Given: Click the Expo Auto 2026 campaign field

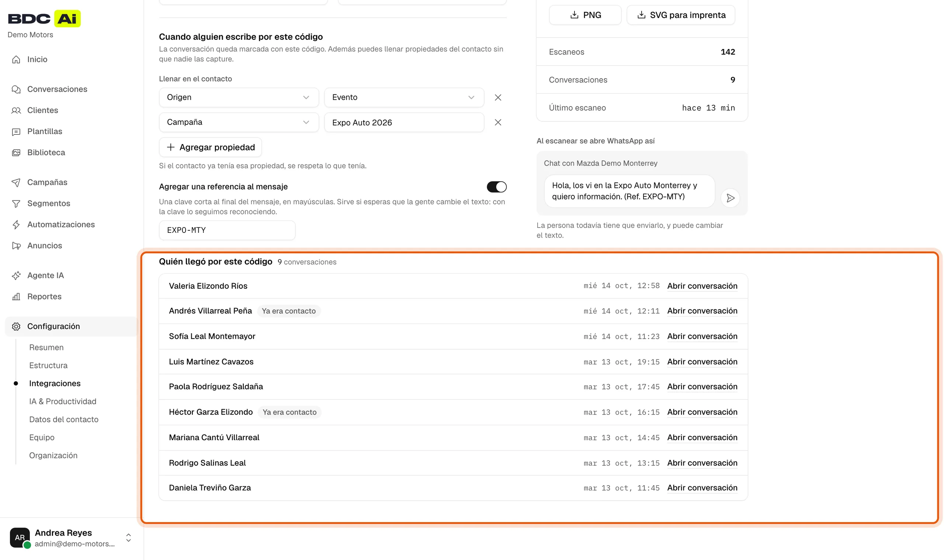Looking at the screenshot, I should [404, 123].
